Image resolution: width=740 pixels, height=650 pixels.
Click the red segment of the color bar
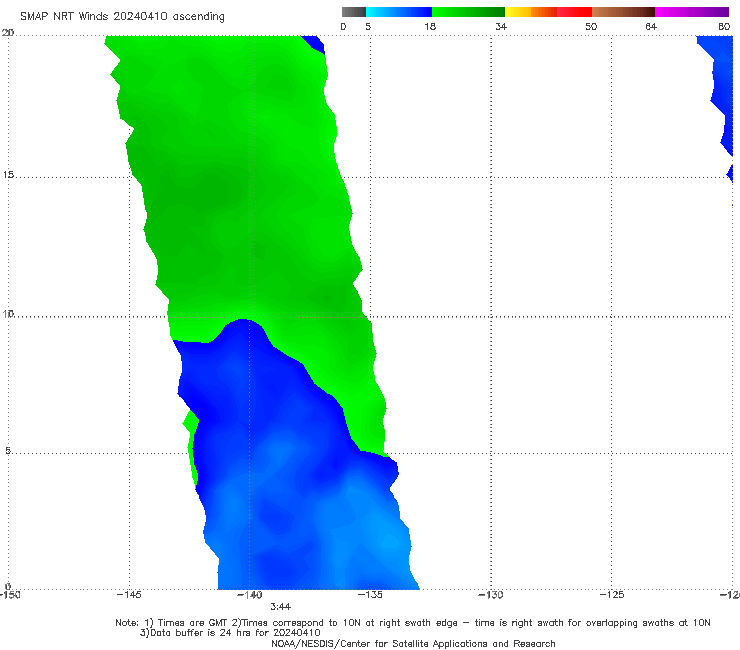575,12
